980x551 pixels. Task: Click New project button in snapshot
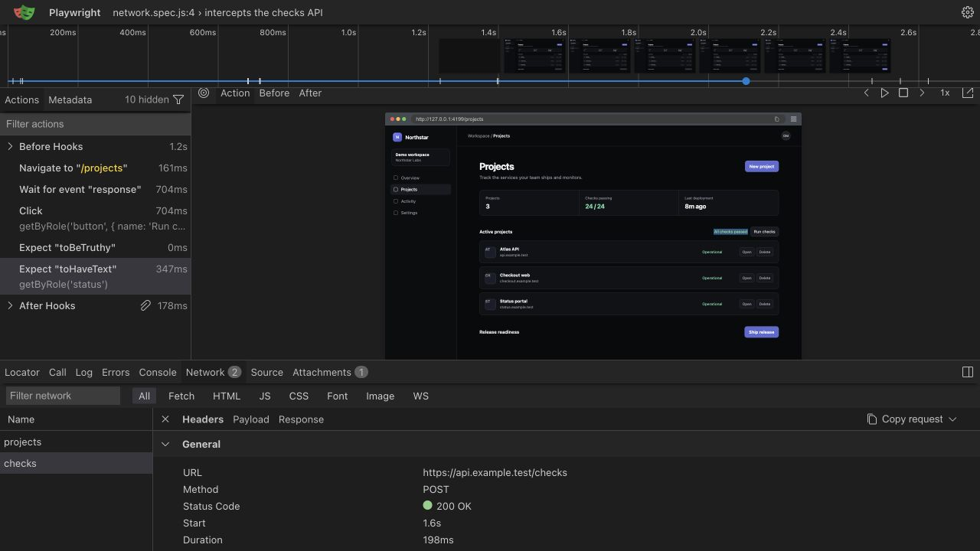point(762,166)
